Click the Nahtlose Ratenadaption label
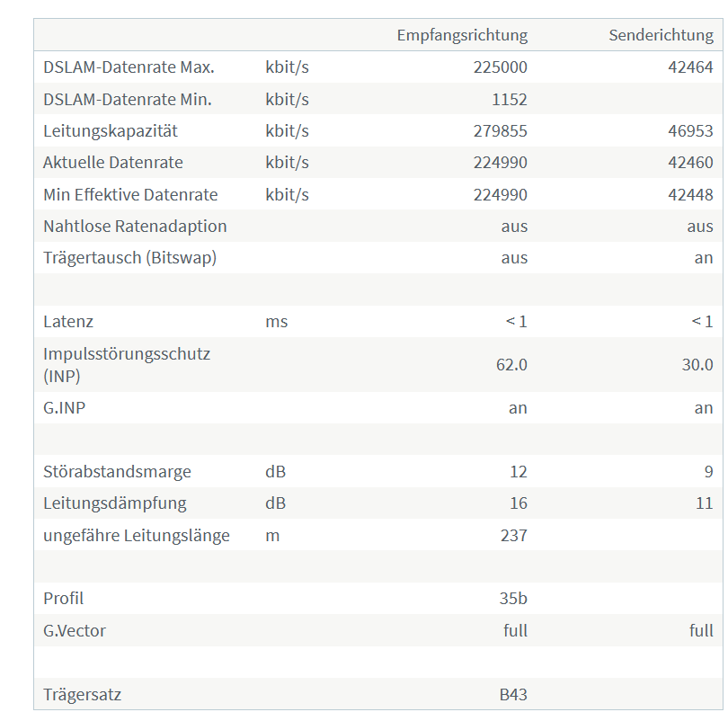 coord(135,226)
